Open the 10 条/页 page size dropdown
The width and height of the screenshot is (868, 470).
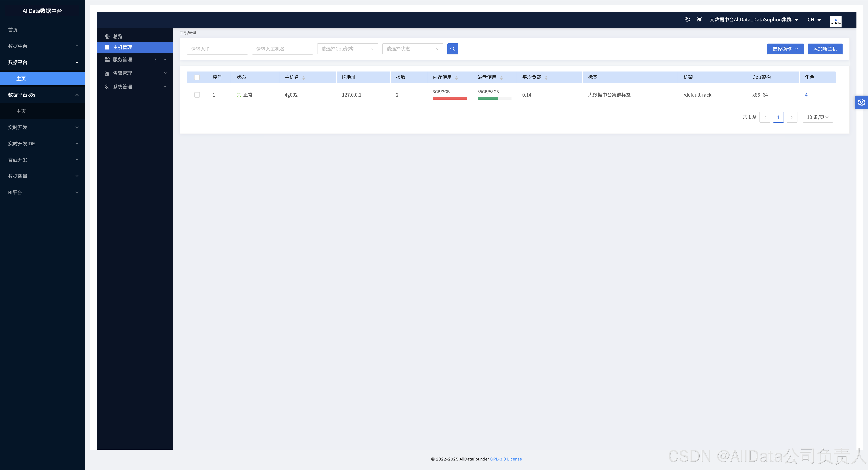pyautogui.click(x=817, y=117)
